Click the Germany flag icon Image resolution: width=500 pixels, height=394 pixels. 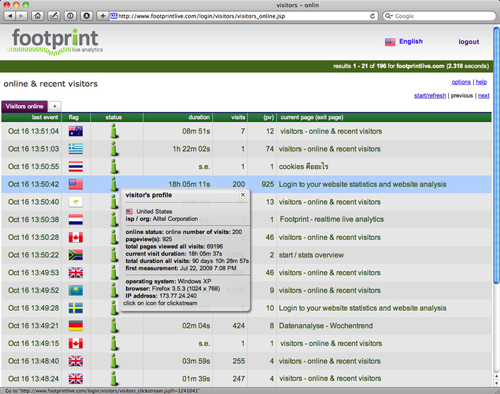point(76,326)
